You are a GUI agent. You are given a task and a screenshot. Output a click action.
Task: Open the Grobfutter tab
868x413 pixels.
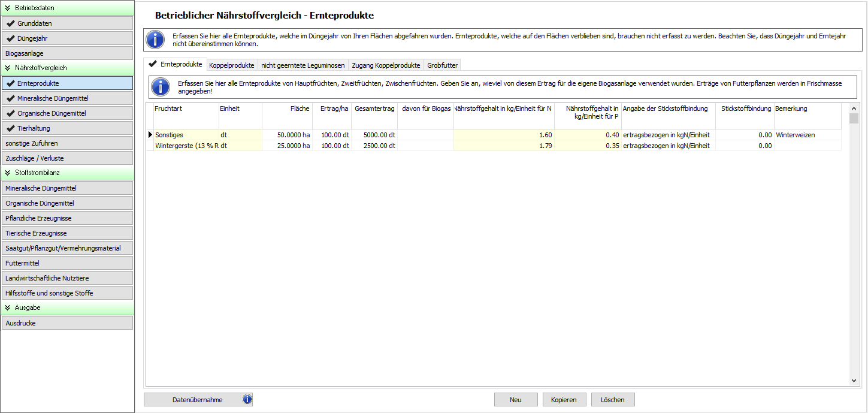point(442,65)
